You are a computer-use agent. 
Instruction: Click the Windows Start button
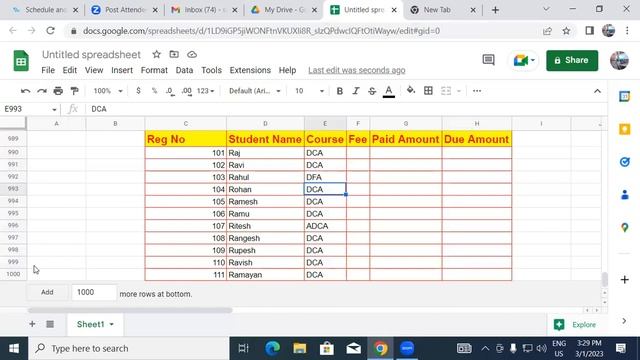[14, 349]
